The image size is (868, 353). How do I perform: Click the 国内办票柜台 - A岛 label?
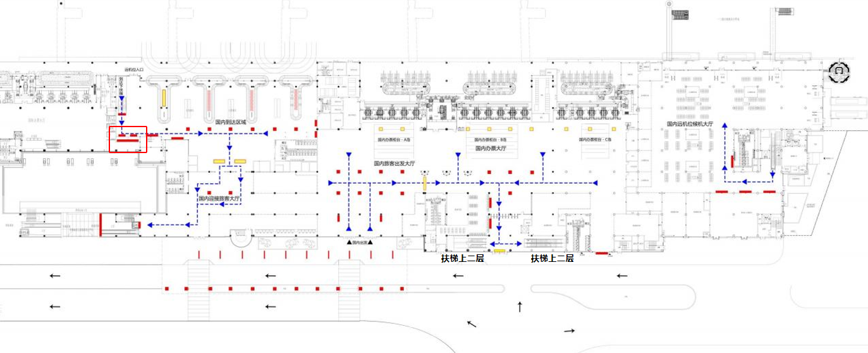tap(393, 139)
